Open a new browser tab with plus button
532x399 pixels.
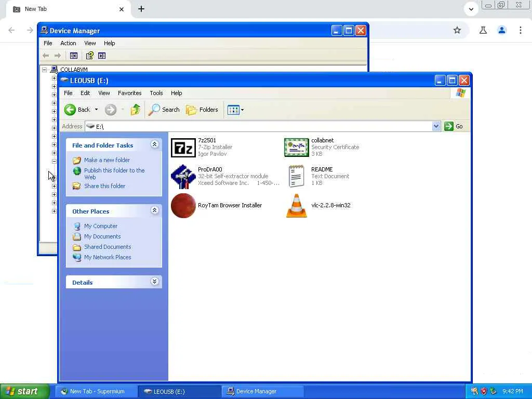(x=141, y=9)
